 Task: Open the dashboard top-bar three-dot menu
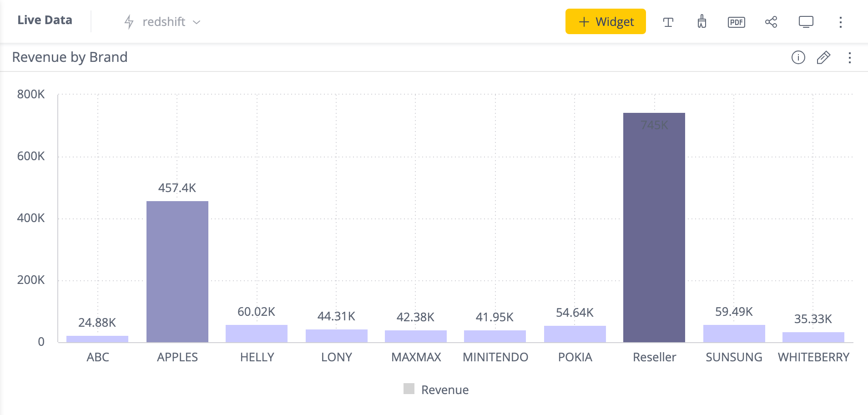[841, 22]
